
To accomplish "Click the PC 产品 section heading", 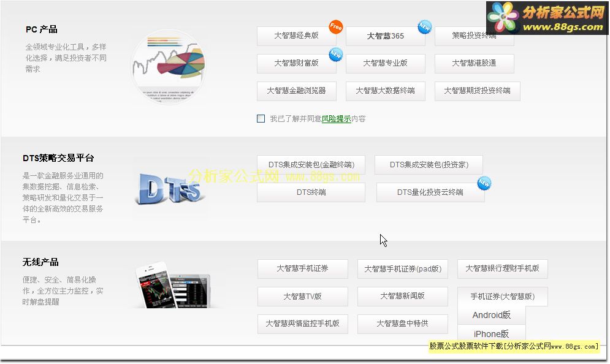I will pyautogui.click(x=41, y=29).
